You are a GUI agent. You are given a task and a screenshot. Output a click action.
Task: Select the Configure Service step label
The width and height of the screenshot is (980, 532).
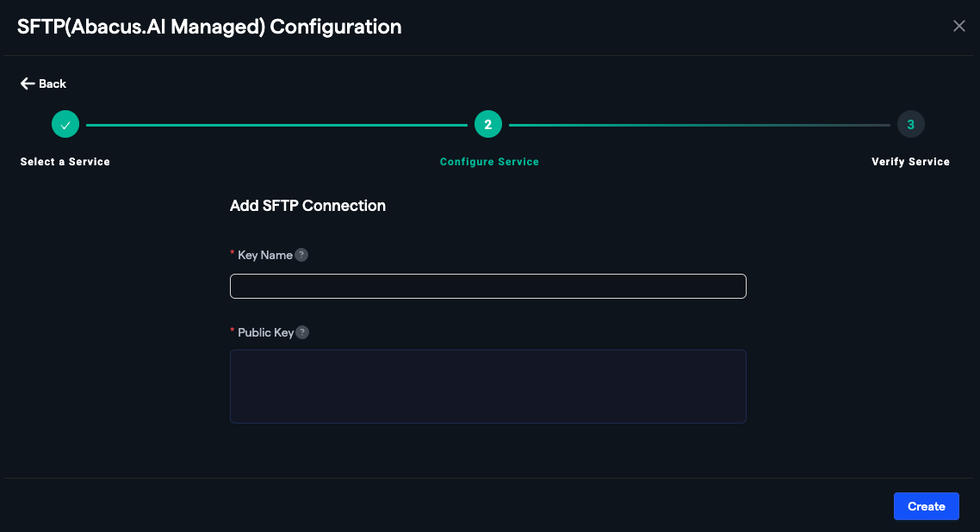(489, 161)
